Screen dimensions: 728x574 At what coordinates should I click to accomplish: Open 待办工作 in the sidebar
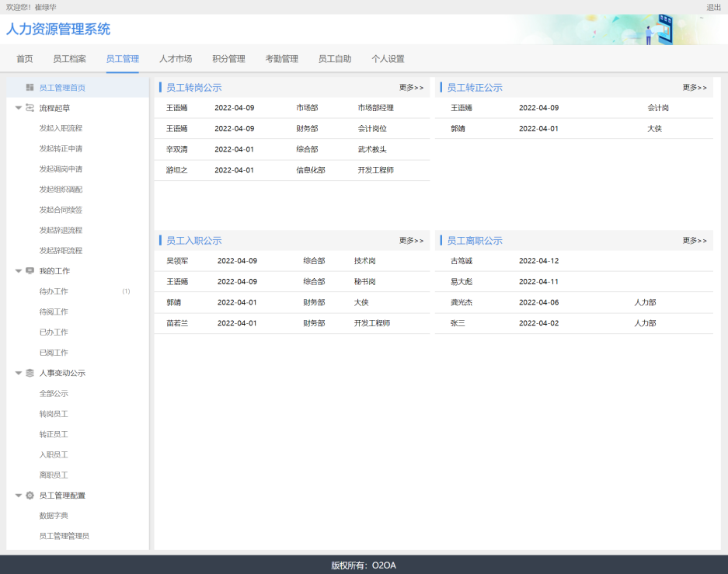[x=54, y=291]
